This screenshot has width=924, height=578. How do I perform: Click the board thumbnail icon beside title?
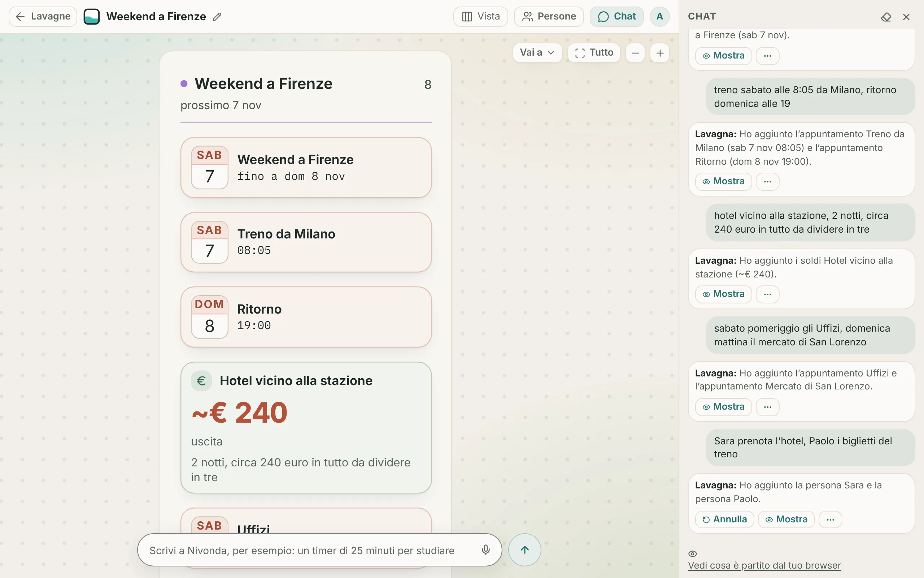(92, 17)
